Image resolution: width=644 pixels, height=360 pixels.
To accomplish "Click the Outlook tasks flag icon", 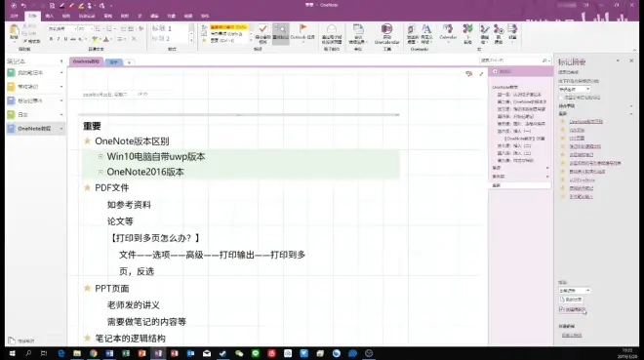I will click(x=302, y=28).
